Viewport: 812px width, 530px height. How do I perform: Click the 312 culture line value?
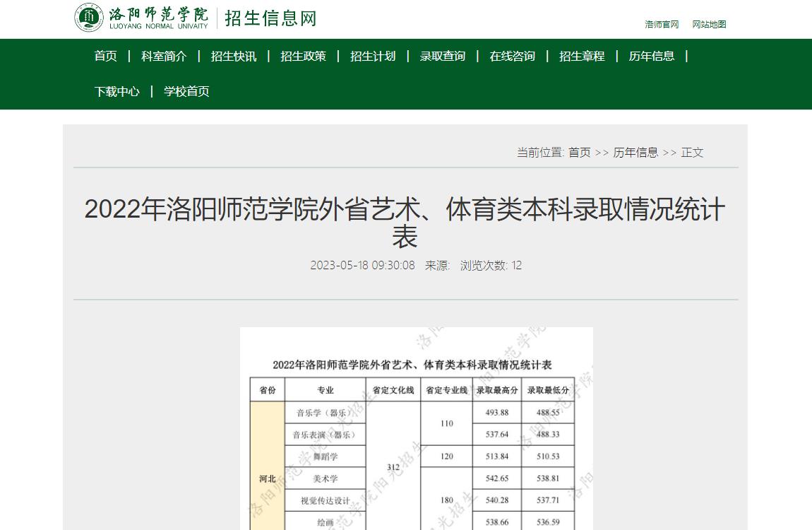pos(393,467)
